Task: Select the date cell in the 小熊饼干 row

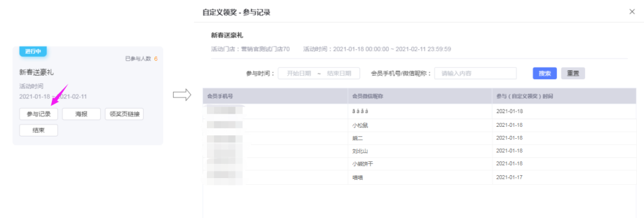Action: point(564,164)
